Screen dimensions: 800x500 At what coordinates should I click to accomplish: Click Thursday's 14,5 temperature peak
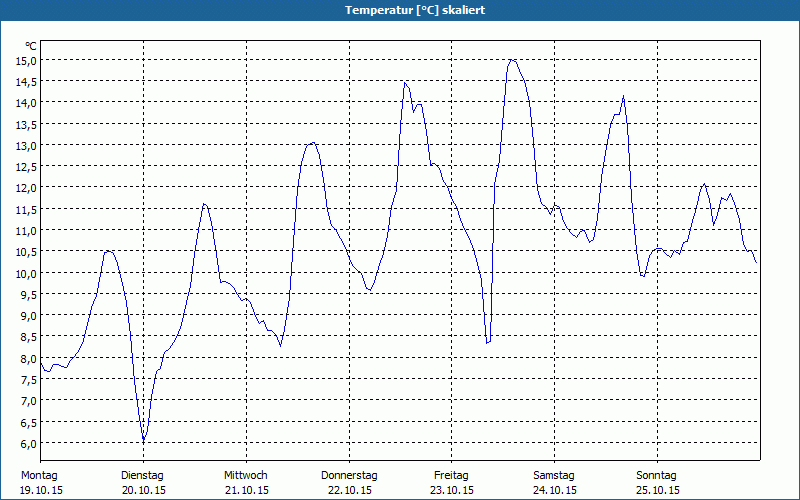click(405, 83)
